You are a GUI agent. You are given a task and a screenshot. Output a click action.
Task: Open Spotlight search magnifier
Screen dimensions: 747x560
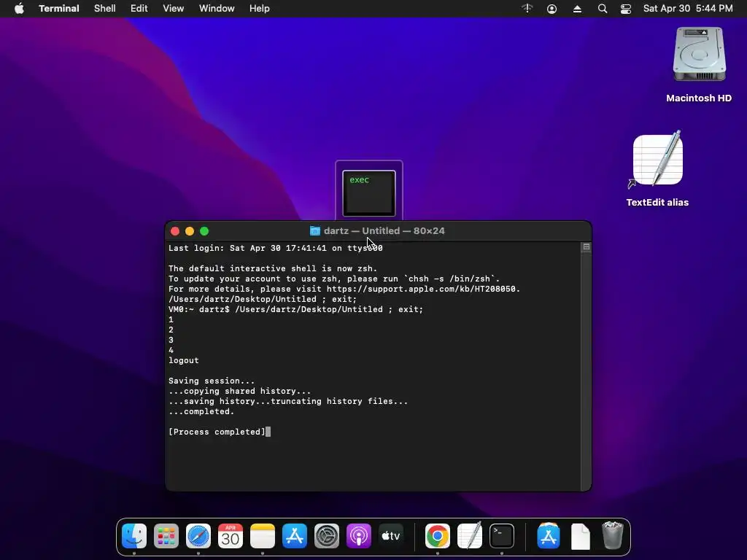pyautogui.click(x=602, y=9)
